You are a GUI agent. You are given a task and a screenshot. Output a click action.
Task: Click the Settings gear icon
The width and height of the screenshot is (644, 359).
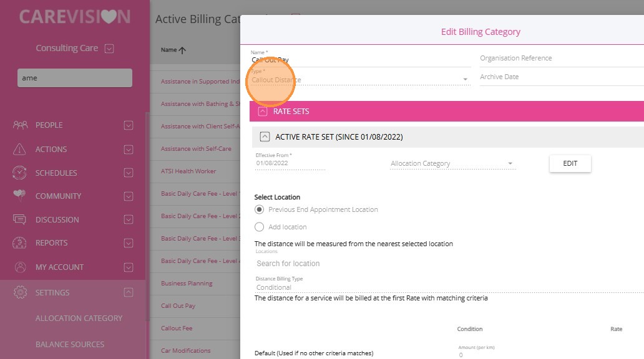pyautogui.click(x=20, y=292)
